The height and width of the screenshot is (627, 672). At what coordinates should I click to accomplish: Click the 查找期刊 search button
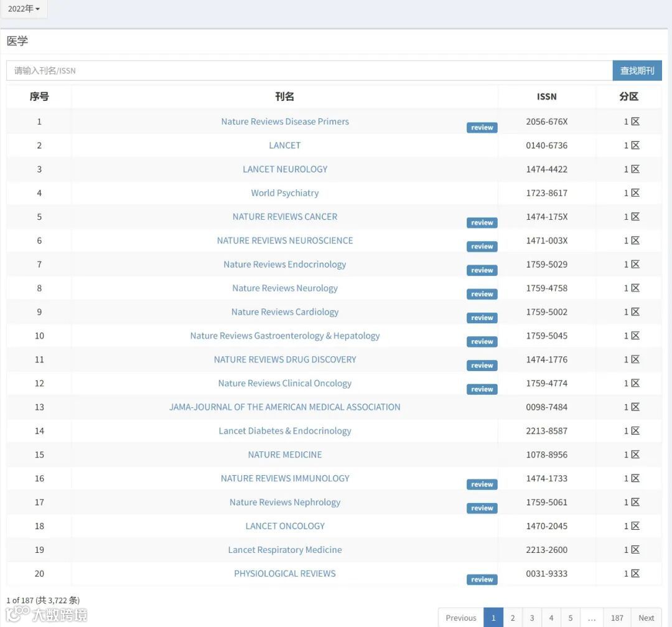coord(637,70)
